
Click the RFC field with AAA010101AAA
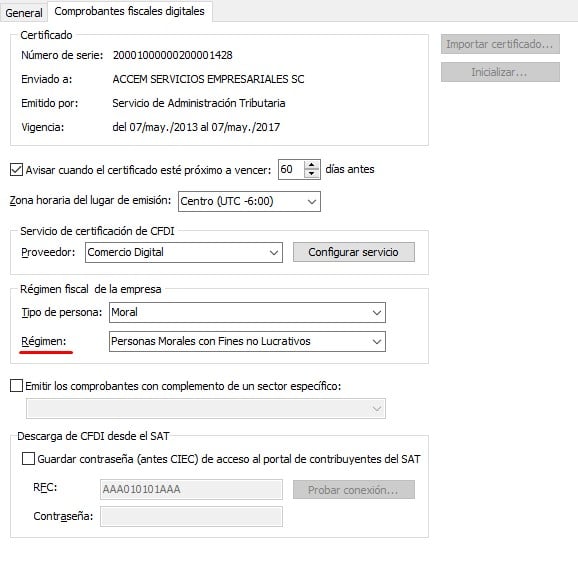[191, 489]
